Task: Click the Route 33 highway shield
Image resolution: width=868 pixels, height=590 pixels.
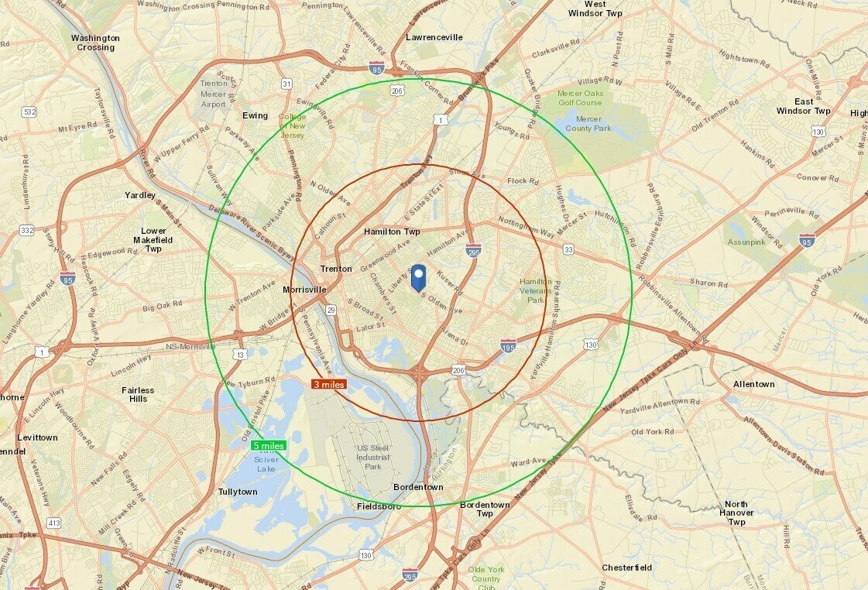Action: click(x=568, y=249)
